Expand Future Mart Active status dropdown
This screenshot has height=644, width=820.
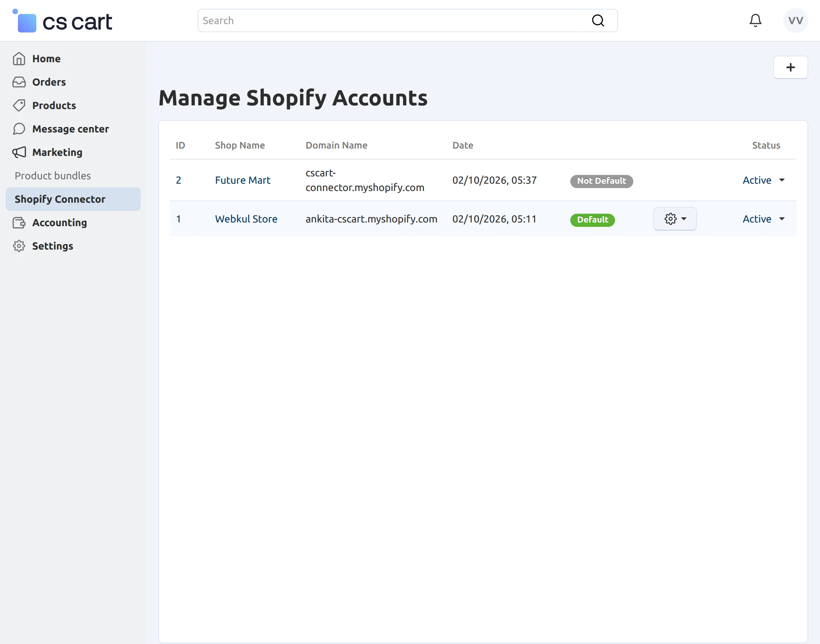click(x=763, y=180)
